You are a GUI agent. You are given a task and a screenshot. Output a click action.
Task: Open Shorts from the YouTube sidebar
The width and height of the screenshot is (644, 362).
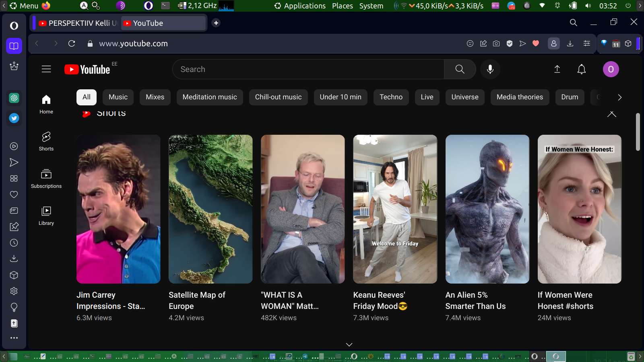click(x=46, y=141)
